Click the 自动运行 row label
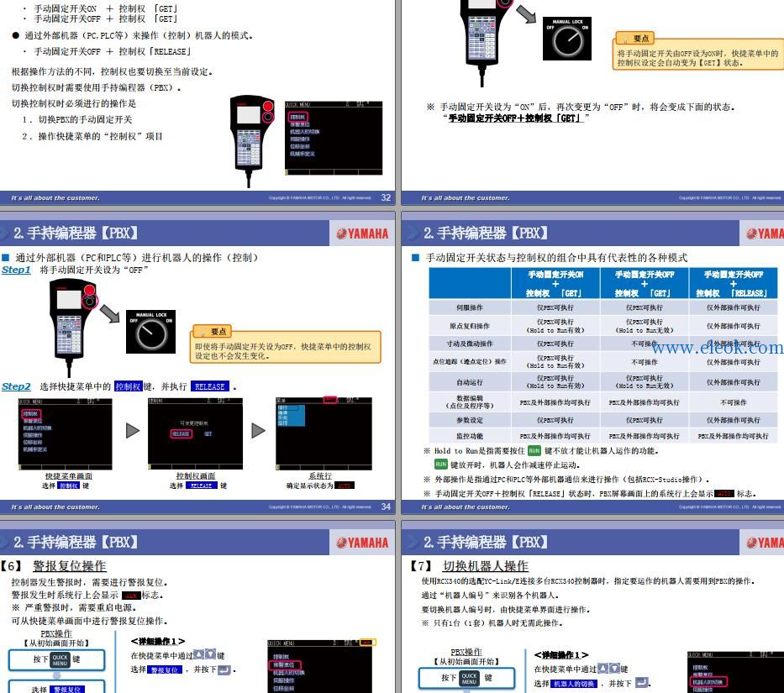Viewport: 784px width, 693px height. point(470,382)
